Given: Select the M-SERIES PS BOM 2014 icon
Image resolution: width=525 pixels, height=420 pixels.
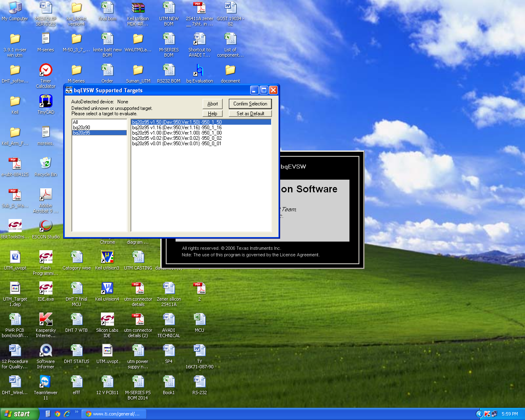Looking at the screenshot, I should pyautogui.click(x=138, y=388).
